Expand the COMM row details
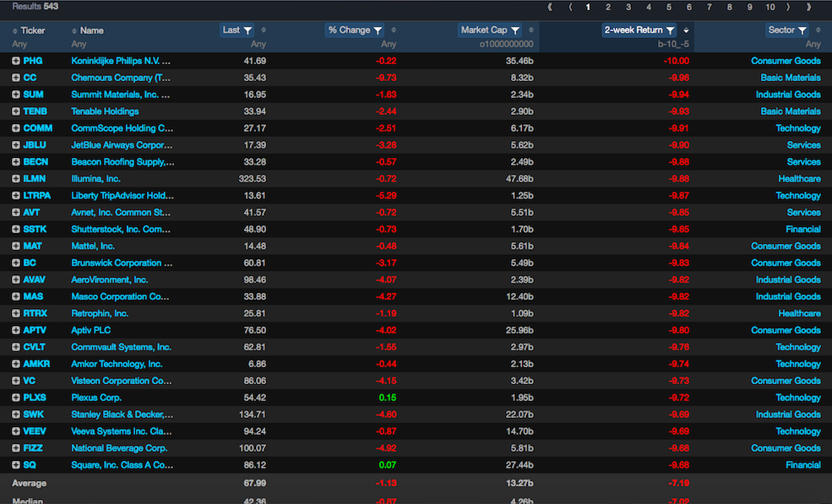Image resolution: width=832 pixels, height=504 pixels. pyautogui.click(x=16, y=128)
